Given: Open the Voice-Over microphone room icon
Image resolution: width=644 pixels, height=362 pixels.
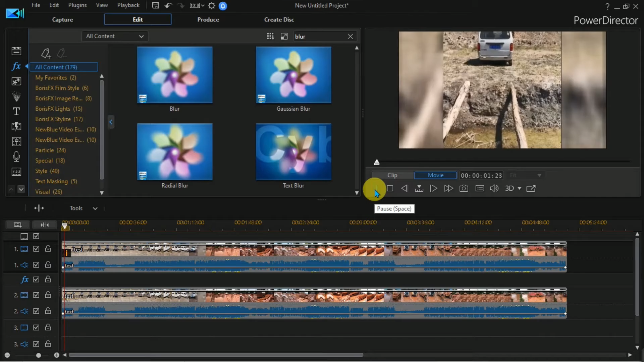Looking at the screenshot, I should [x=16, y=157].
